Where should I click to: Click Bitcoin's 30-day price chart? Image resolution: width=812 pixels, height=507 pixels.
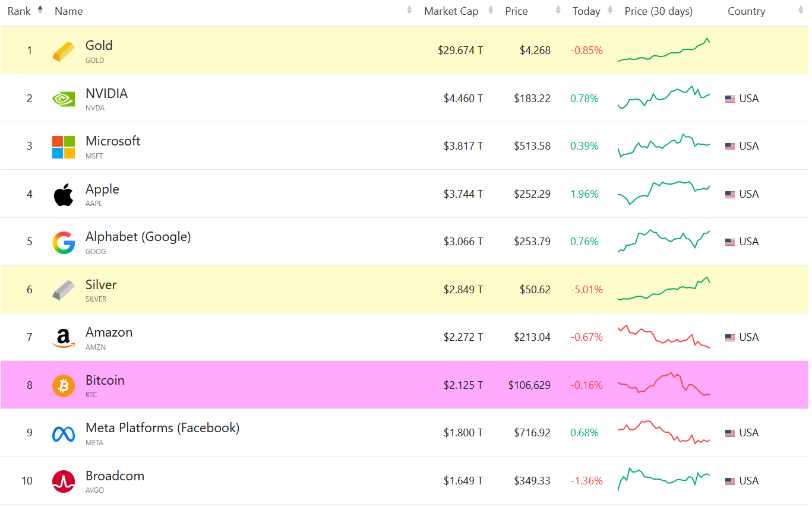(x=663, y=385)
